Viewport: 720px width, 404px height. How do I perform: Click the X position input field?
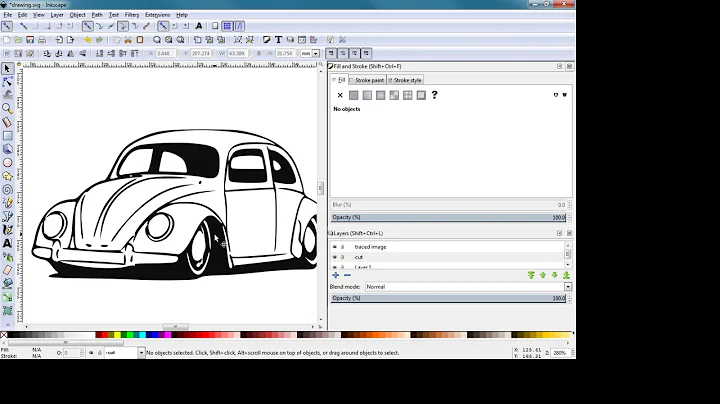coord(164,53)
